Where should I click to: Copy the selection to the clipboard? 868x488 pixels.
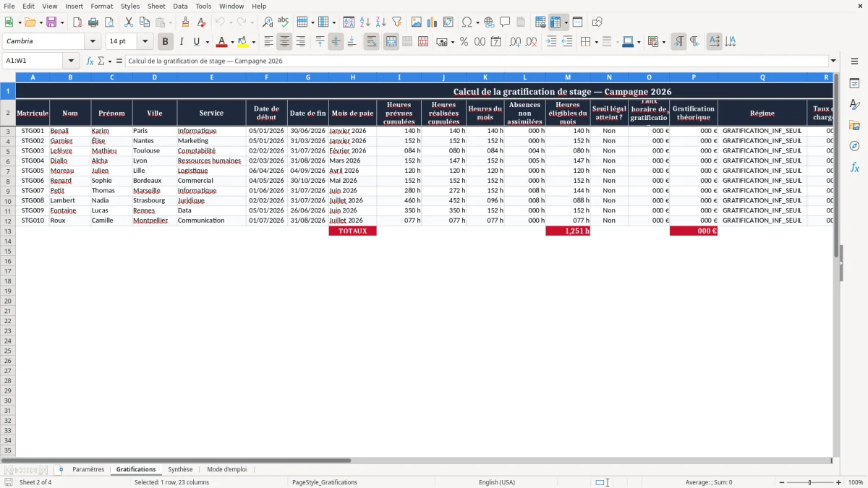click(145, 22)
